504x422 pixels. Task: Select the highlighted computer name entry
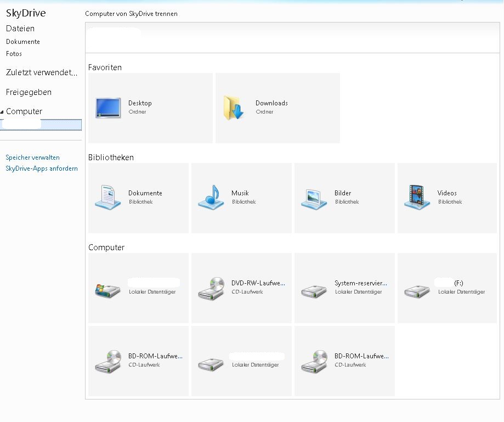tap(41, 125)
